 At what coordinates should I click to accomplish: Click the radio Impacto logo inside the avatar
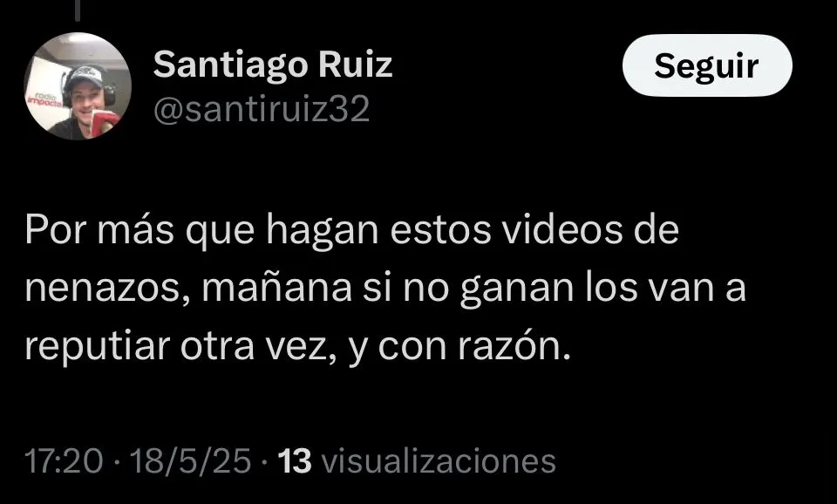pyautogui.click(x=44, y=100)
